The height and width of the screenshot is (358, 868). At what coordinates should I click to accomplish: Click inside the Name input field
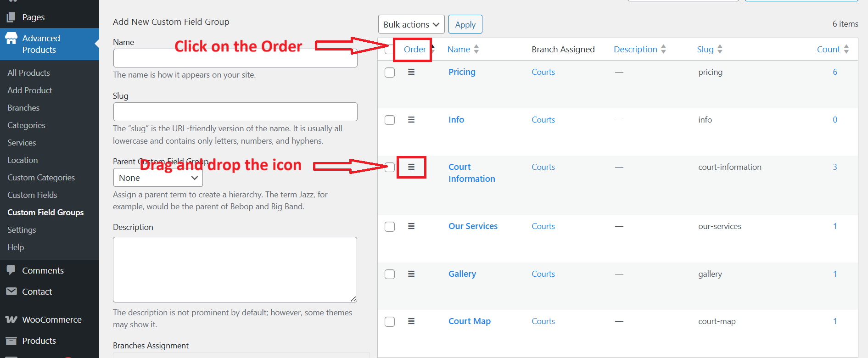tap(235, 58)
